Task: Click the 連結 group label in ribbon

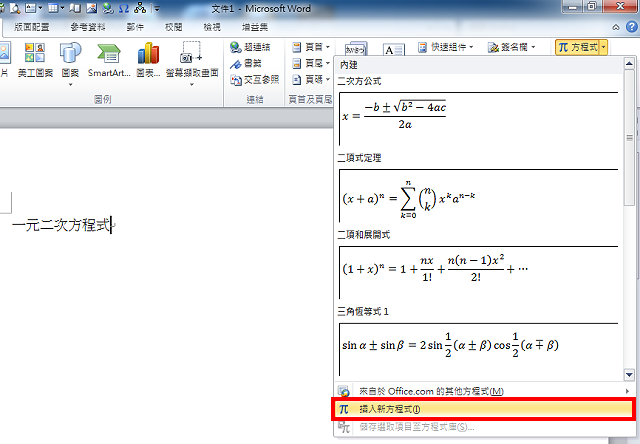Action: coord(255,100)
